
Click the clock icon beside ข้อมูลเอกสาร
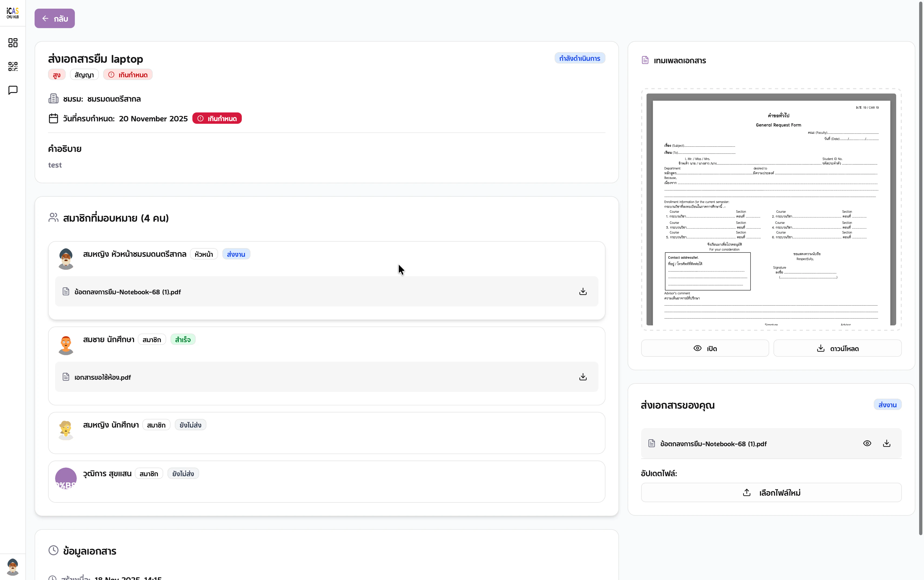53,551
